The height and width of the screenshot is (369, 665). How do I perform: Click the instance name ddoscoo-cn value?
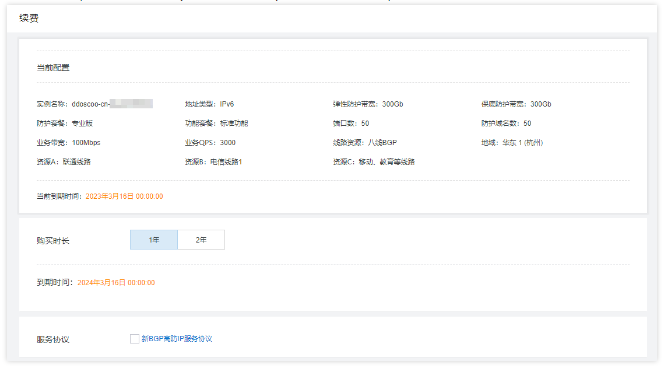pyautogui.click(x=112, y=104)
